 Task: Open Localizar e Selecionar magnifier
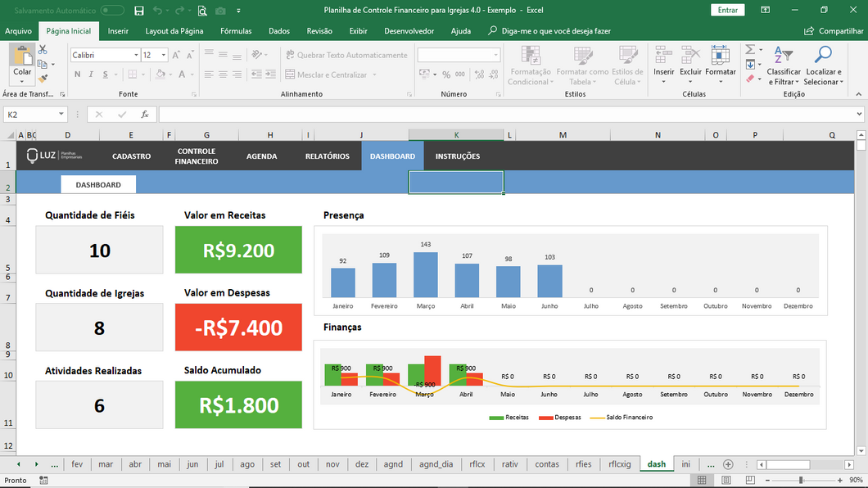[x=821, y=56]
